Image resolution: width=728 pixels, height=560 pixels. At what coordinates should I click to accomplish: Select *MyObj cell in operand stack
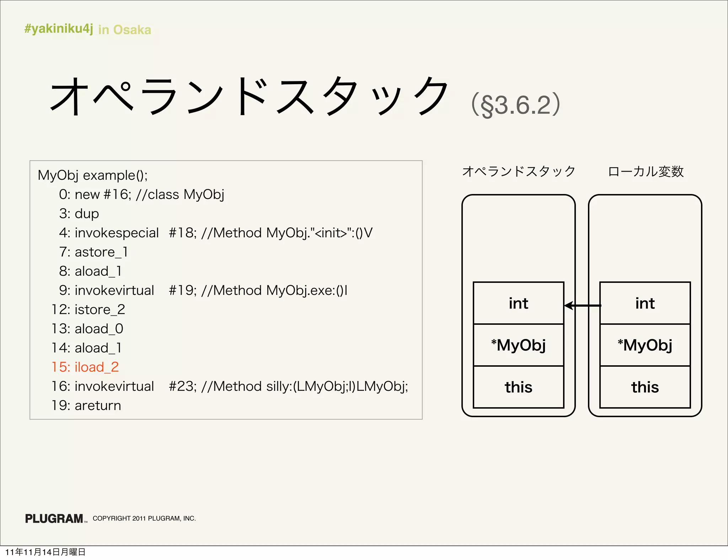[518, 345]
